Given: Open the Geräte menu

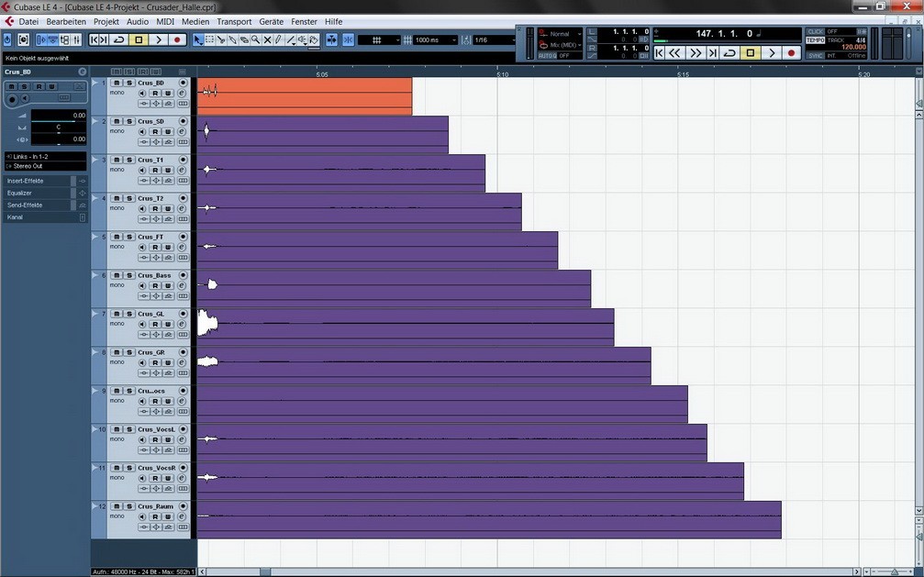Looking at the screenshot, I should click(271, 21).
